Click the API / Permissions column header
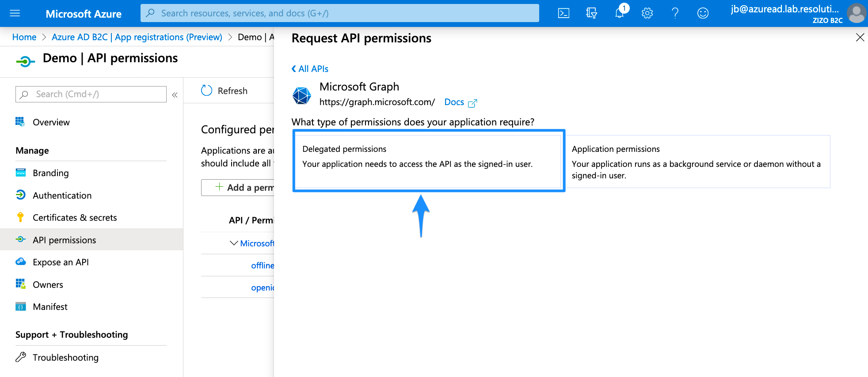 (x=251, y=220)
